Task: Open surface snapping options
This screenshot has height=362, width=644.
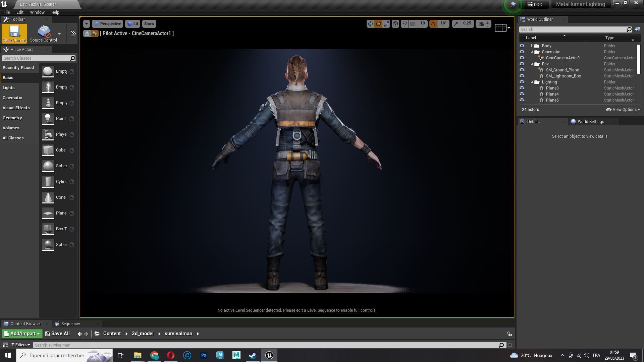Action: coord(405,24)
